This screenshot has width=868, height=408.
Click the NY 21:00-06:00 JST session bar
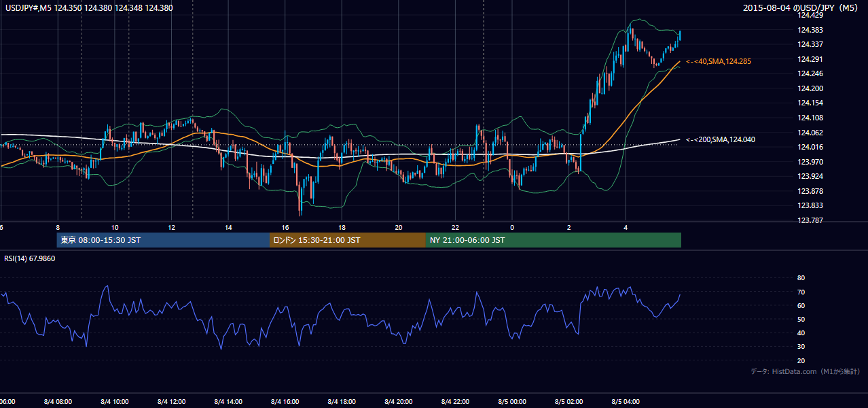point(554,240)
